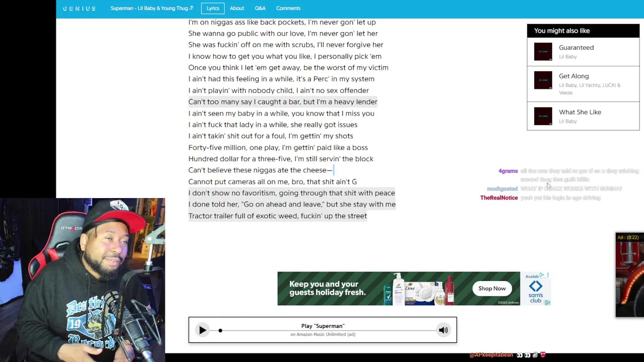This screenshot has width=644, height=362.
Task: Play the Superman track in the player
Action: pyautogui.click(x=202, y=330)
